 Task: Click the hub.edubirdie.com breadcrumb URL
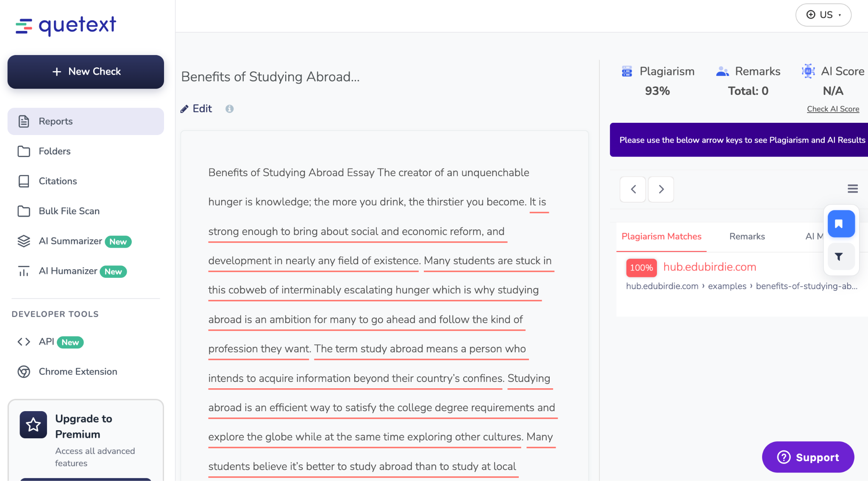click(x=742, y=286)
